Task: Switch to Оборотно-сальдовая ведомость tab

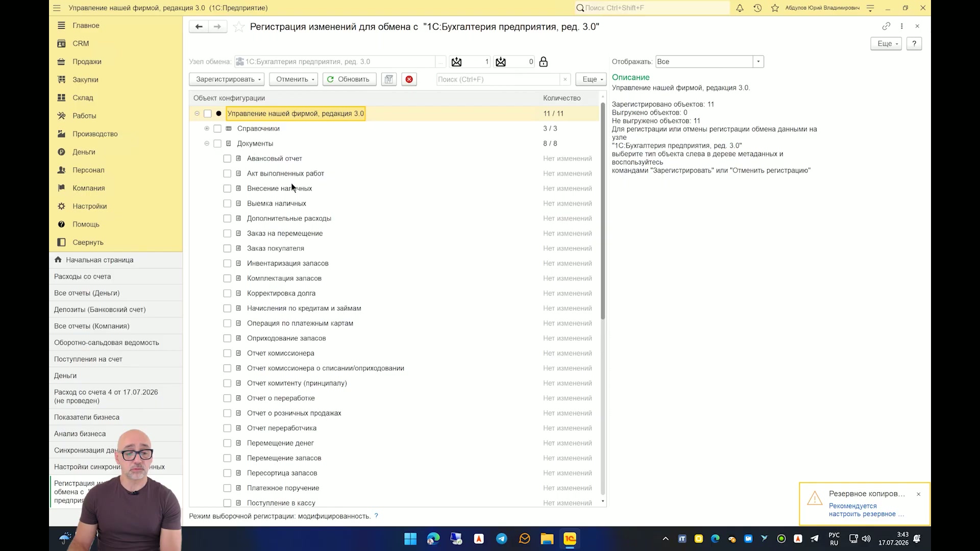Action: click(x=115, y=342)
